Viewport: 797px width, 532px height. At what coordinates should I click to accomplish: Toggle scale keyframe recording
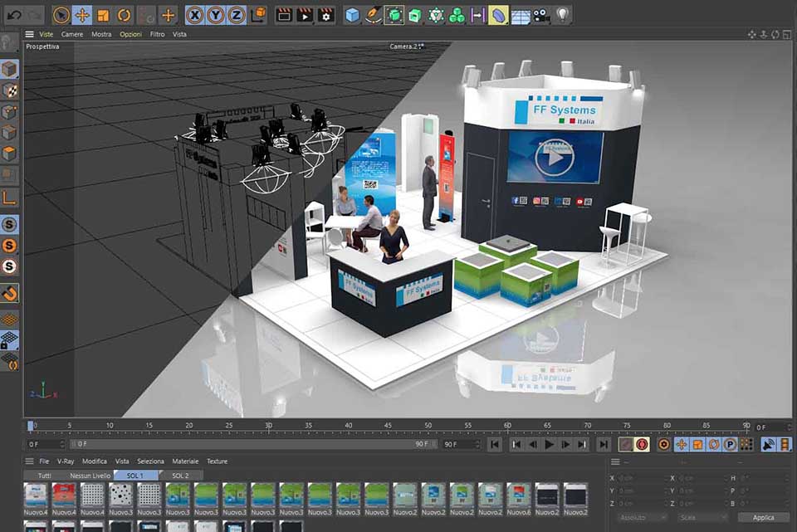click(x=698, y=445)
